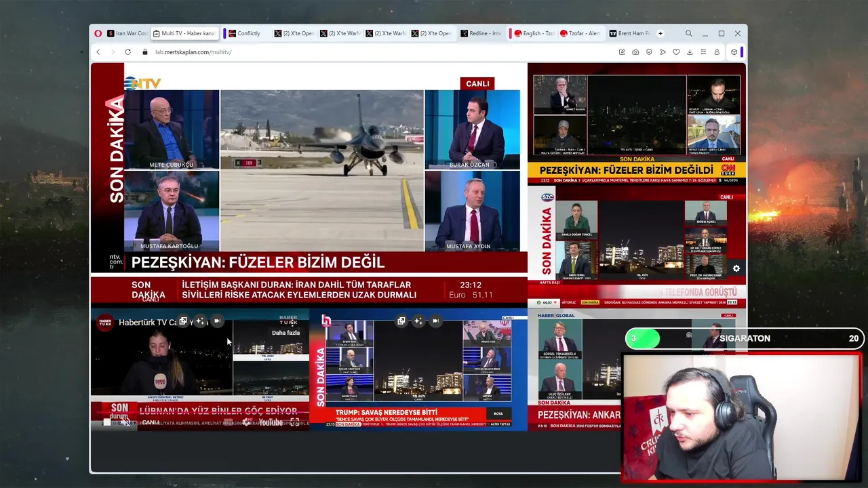Viewport: 868px width, 488px height.
Task: Open the extensions cube icon
Action: tap(734, 52)
